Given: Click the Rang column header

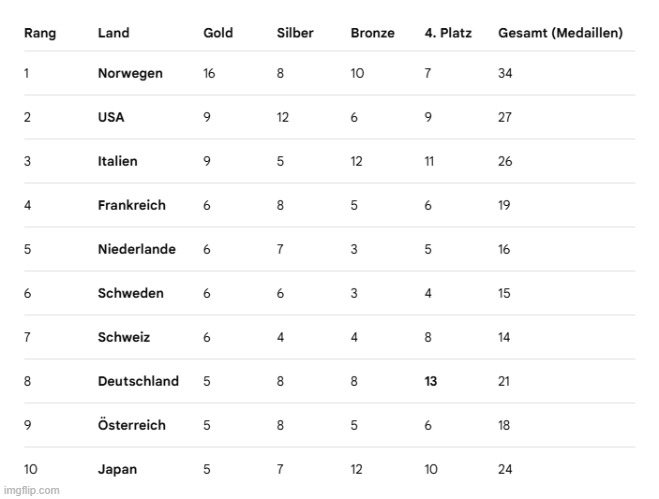Looking at the screenshot, I should pos(40,33).
